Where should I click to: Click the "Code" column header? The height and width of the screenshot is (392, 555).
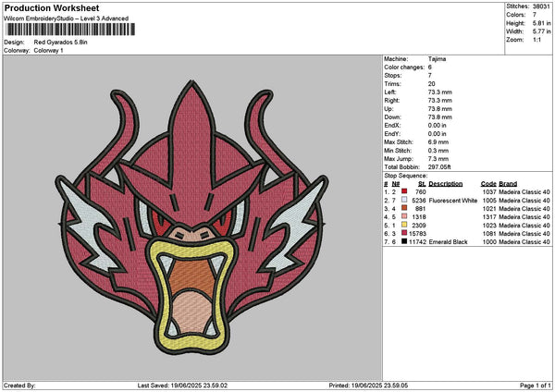click(488, 184)
